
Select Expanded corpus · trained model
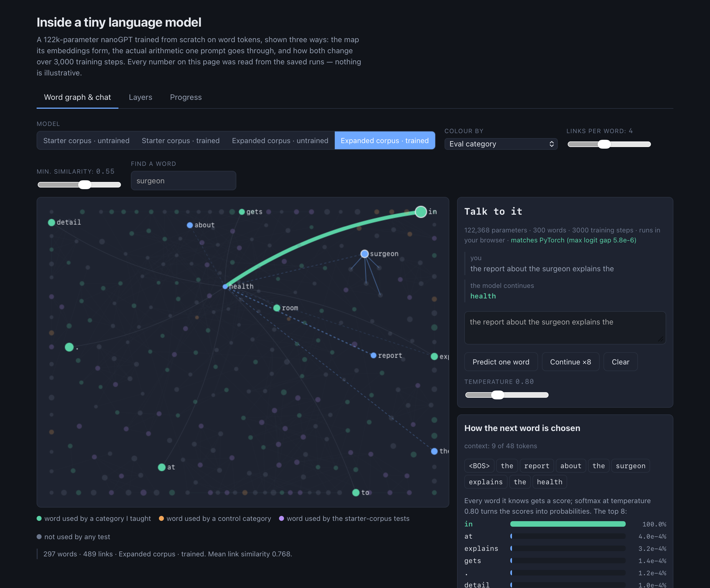click(x=384, y=141)
